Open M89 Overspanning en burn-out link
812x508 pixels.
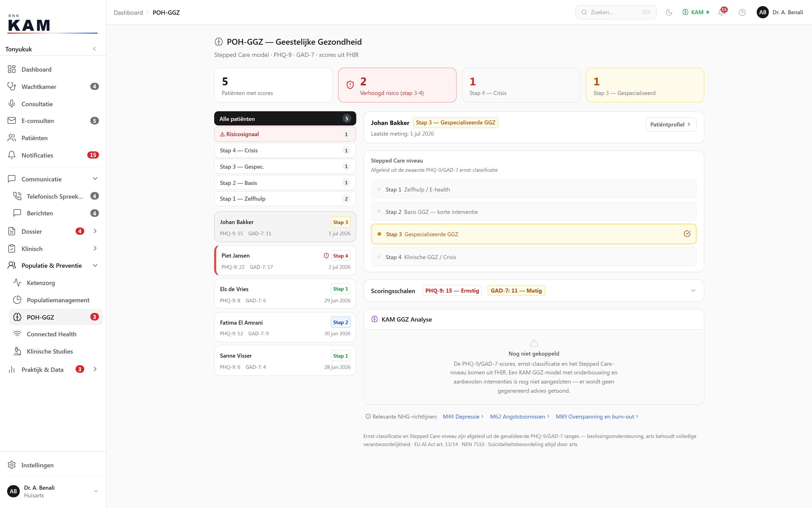(x=597, y=417)
